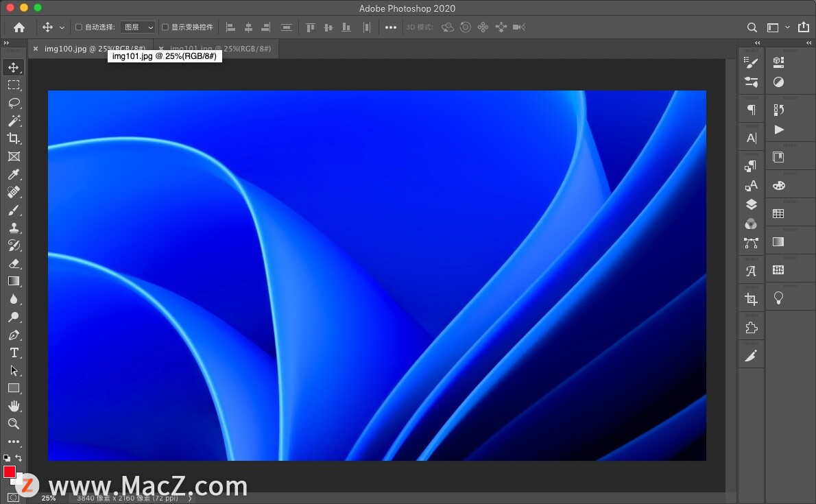Align horizontal centers button
This screenshot has width=816, height=504.
(x=248, y=27)
